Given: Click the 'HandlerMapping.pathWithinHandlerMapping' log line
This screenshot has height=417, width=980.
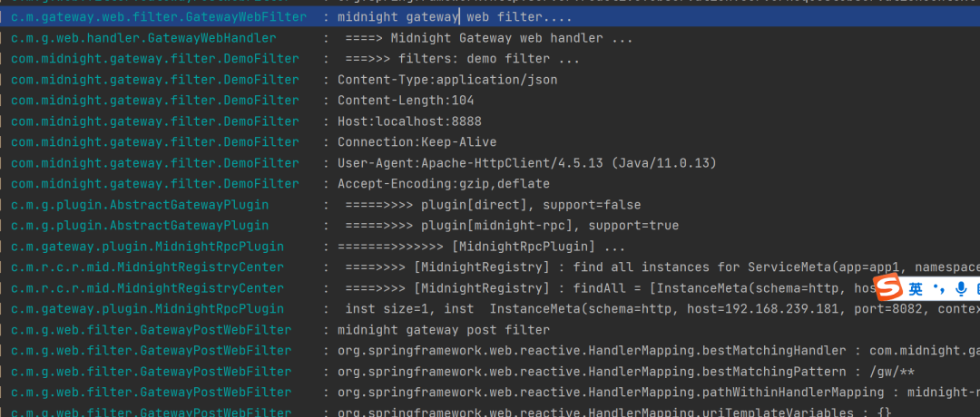Looking at the screenshot, I should [659, 393].
